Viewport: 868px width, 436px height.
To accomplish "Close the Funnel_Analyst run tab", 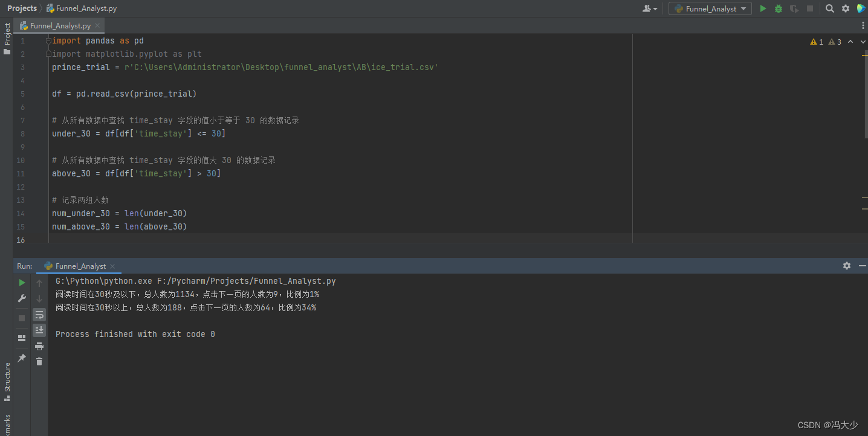I will pyautogui.click(x=112, y=266).
